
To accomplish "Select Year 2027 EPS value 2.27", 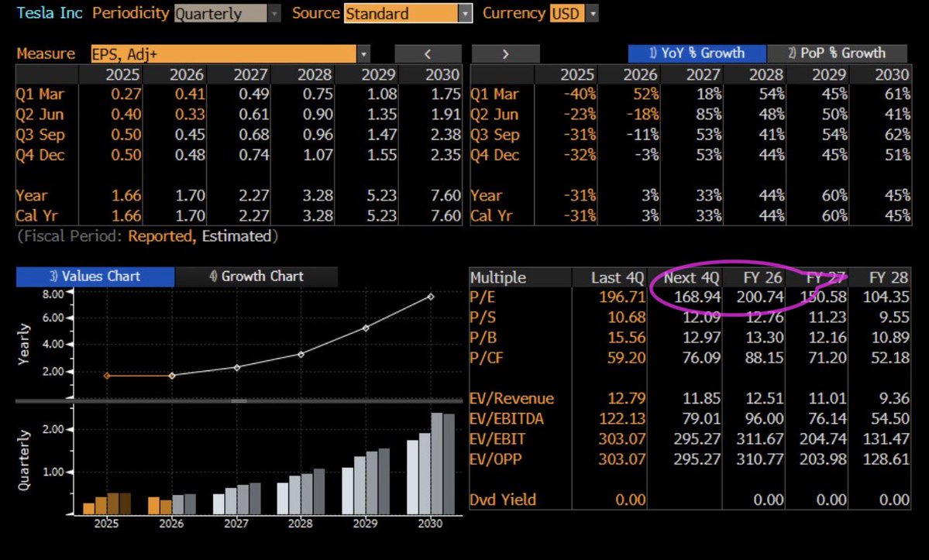I will pos(254,195).
